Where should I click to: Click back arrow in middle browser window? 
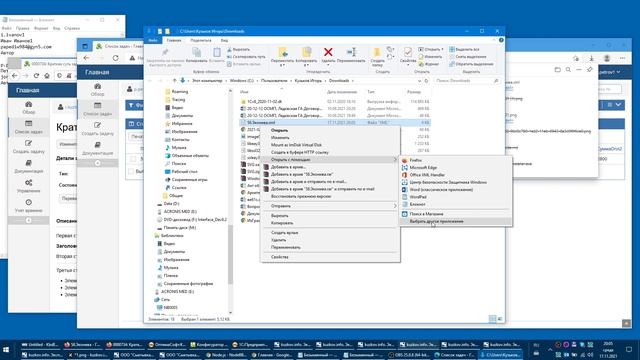(86, 58)
